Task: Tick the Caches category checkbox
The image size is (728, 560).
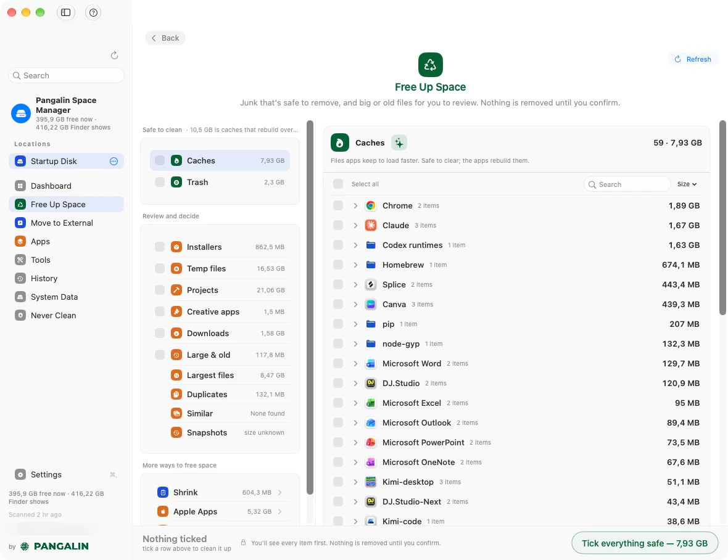Action: click(x=160, y=160)
